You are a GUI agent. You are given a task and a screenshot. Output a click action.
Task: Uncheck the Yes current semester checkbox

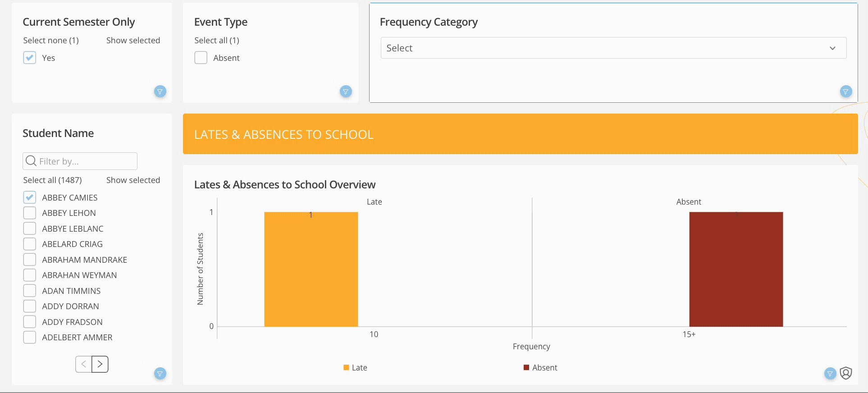(30, 58)
